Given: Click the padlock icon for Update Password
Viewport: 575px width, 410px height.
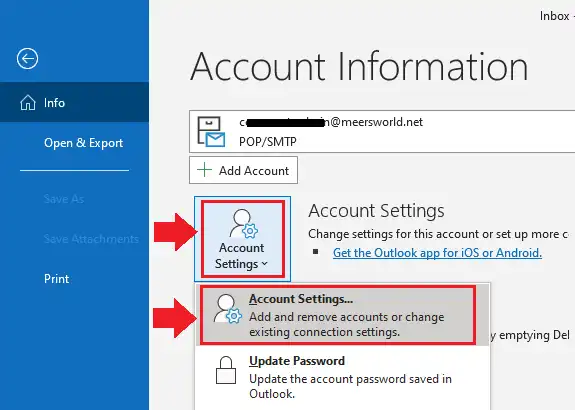Looking at the screenshot, I should 226,370.
